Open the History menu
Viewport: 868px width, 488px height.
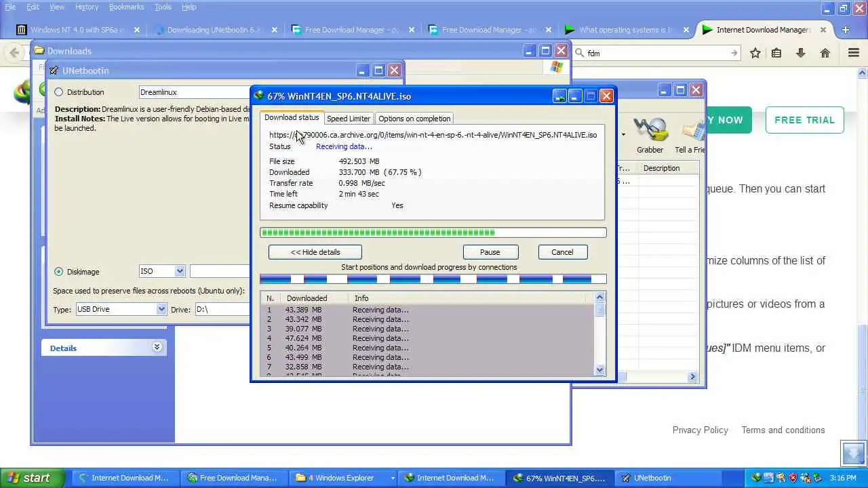pyautogui.click(x=87, y=7)
